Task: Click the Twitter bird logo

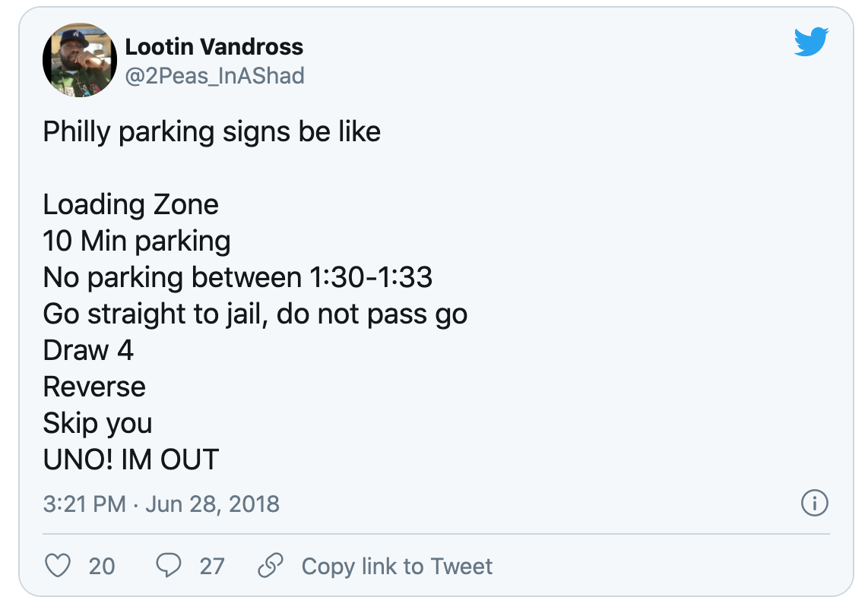Action: [811, 42]
